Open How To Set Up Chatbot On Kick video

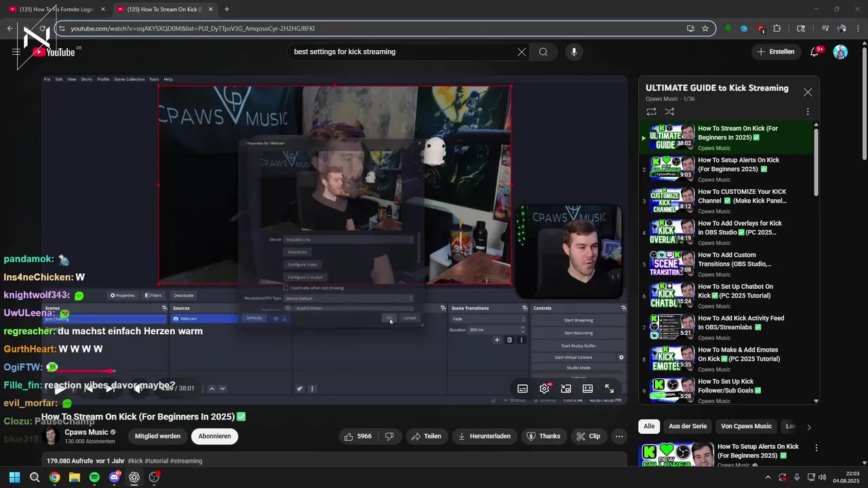pos(726,296)
